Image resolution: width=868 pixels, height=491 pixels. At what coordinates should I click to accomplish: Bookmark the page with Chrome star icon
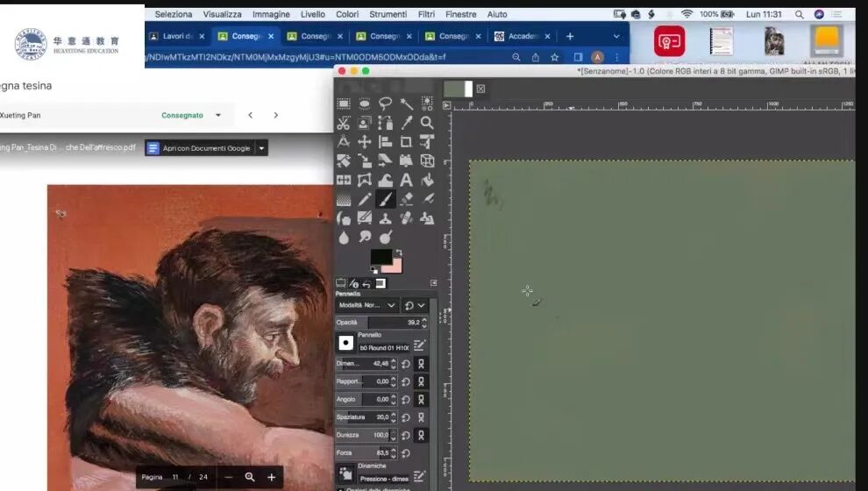tap(554, 57)
